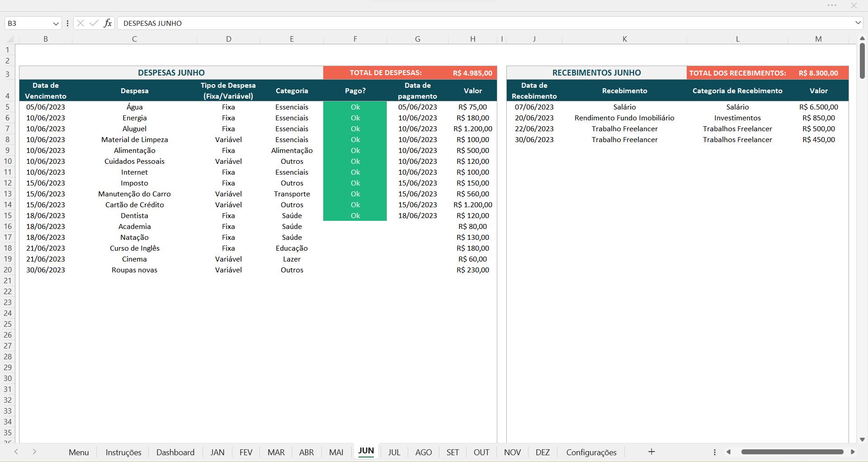
Task: Open the three-dots menu at top right
Action: (832, 5)
